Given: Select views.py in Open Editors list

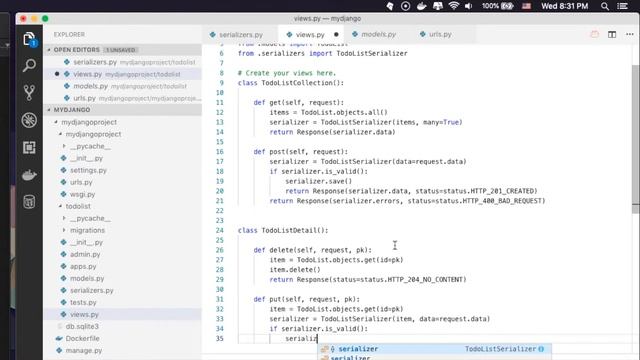Looking at the screenshot, I should coord(122,74).
